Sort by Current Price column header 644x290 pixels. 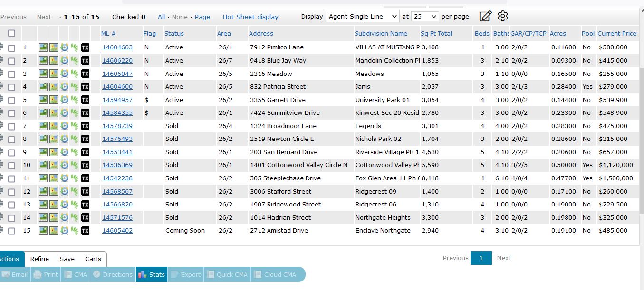click(x=617, y=33)
